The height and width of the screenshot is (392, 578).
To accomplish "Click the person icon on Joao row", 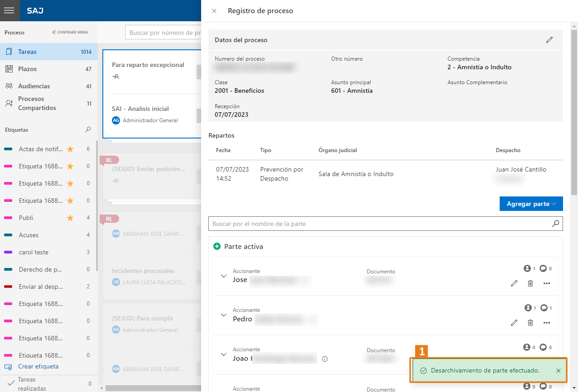I will coord(527,347).
